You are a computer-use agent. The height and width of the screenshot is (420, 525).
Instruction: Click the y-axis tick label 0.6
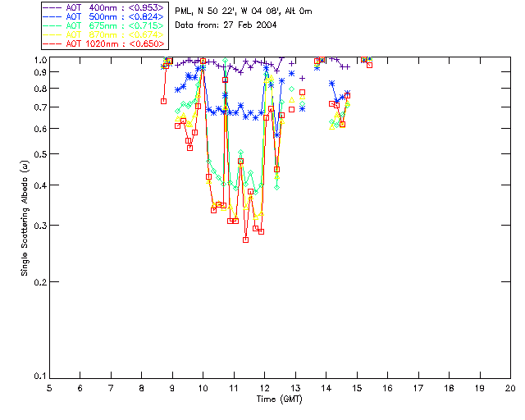tap(40, 129)
